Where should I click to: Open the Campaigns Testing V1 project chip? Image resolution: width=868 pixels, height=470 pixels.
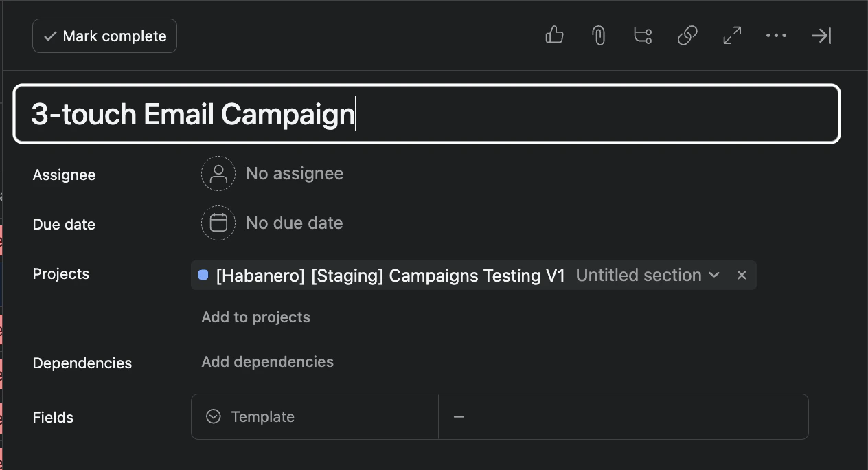tap(390, 276)
